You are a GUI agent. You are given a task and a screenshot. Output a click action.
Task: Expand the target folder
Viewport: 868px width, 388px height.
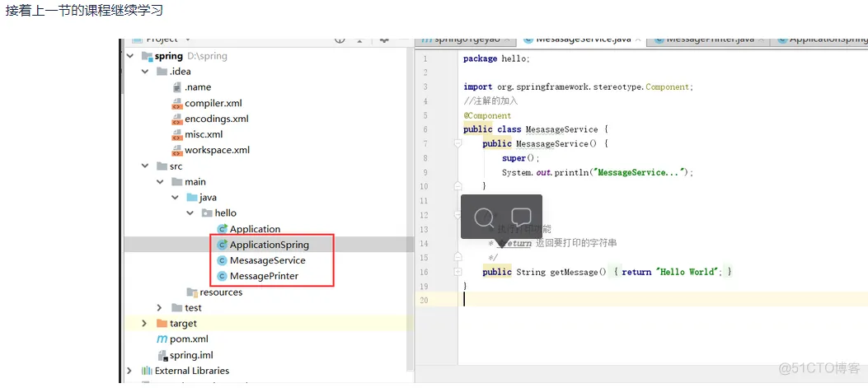click(x=144, y=323)
